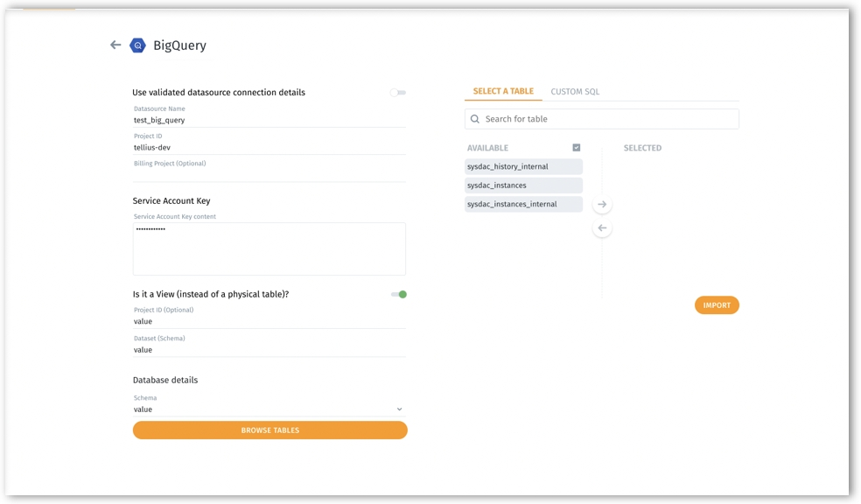Click the BigQuery hexagon logo icon
Screen dimensions: 861x504
(x=137, y=45)
